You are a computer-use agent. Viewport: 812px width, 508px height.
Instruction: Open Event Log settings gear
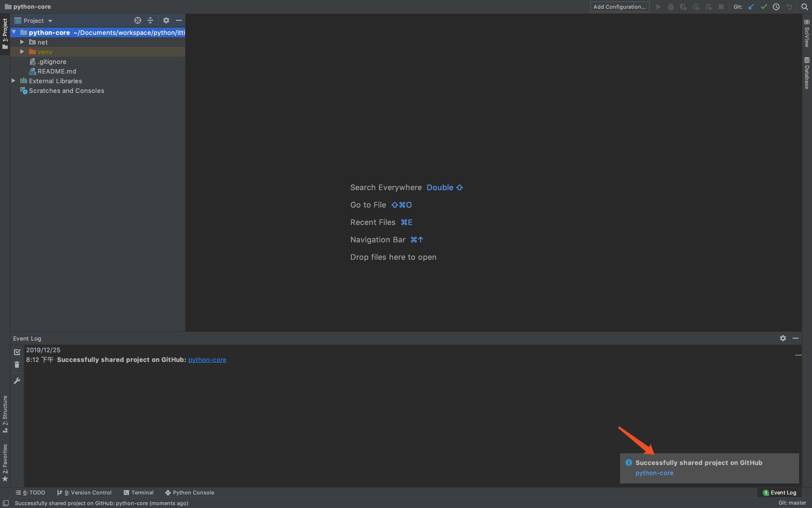click(x=783, y=338)
